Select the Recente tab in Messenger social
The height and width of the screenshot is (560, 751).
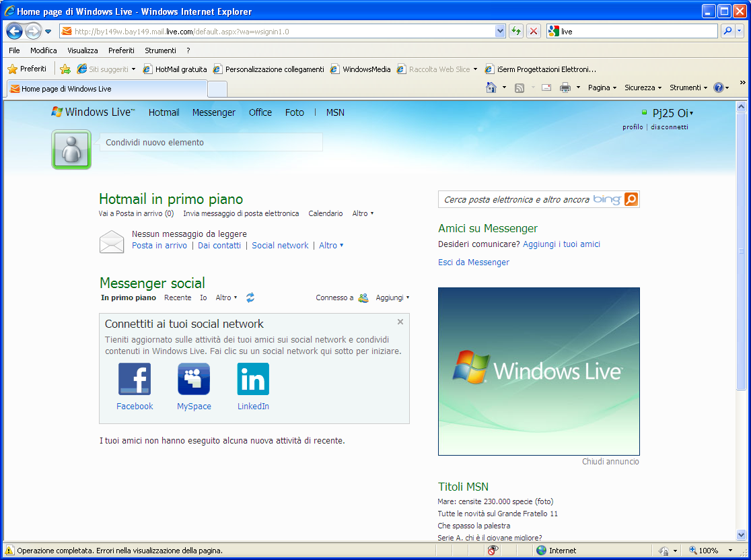(x=178, y=297)
